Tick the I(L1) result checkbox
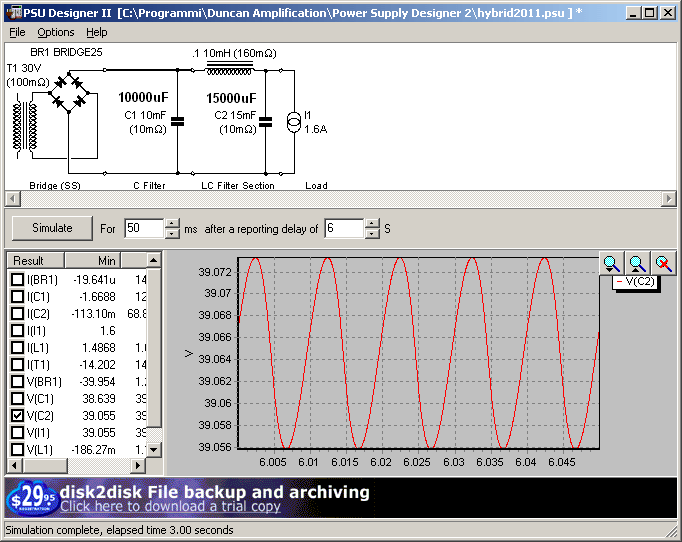Image resolution: width=682 pixels, height=542 pixels. [17, 347]
